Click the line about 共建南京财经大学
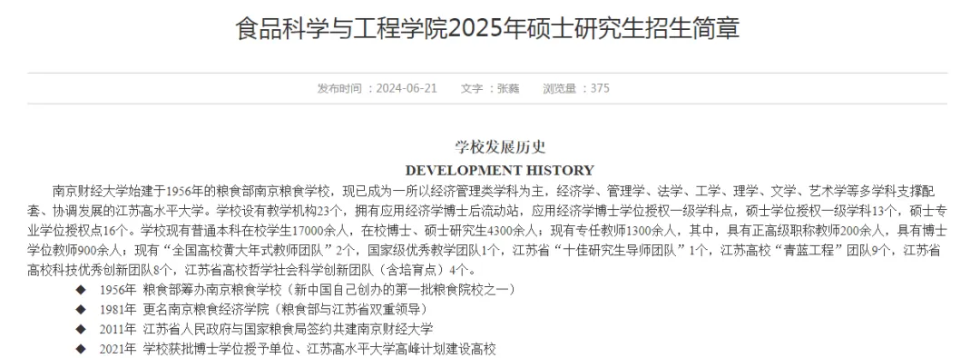980x358 pixels. tap(266, 329)
